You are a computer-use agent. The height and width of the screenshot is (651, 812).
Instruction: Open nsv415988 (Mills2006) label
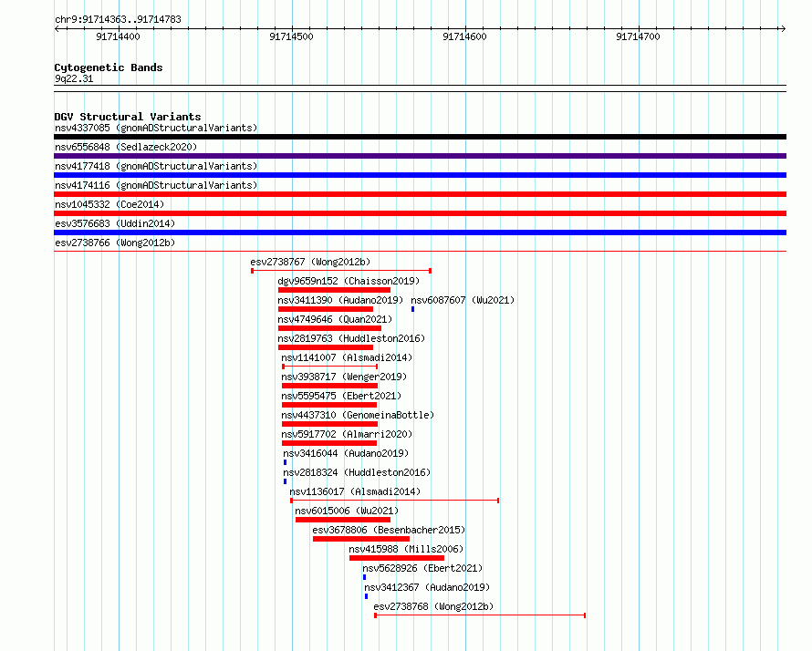click(405, 549)
